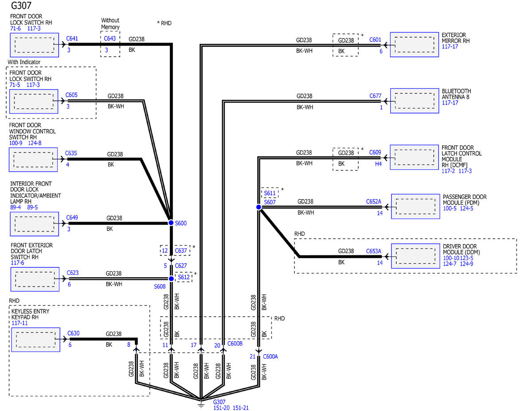Open page reference 71-6
The width and height of the screenshot is (532, 411).
[16, 28]
